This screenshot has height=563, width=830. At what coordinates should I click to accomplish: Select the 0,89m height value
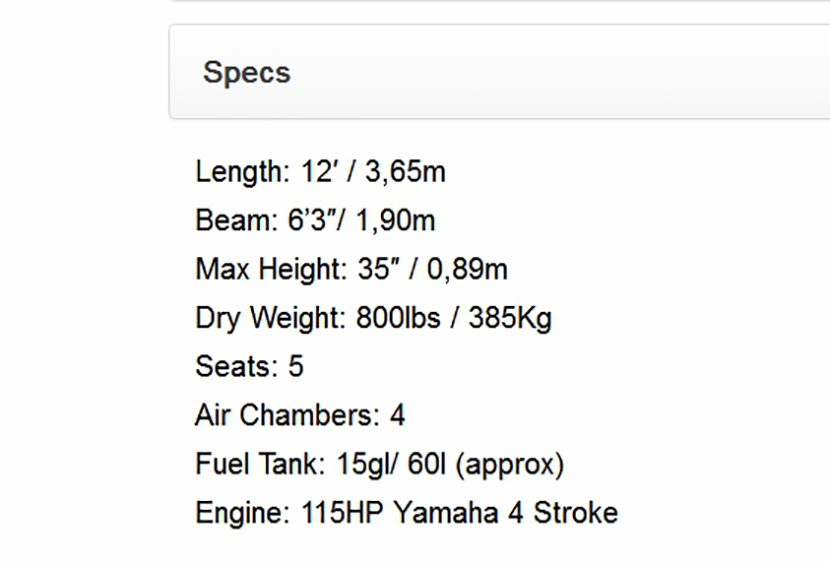pyautogui.click(x=467, y=269)
